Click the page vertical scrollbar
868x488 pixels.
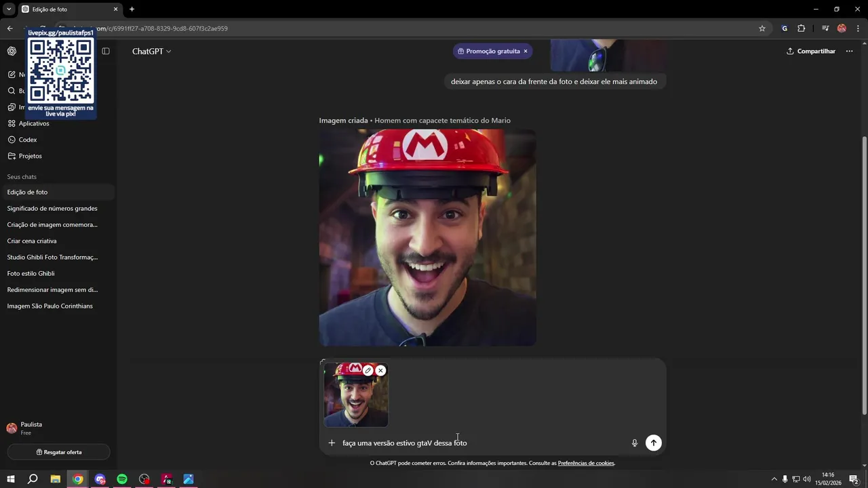tap(864, 277)
